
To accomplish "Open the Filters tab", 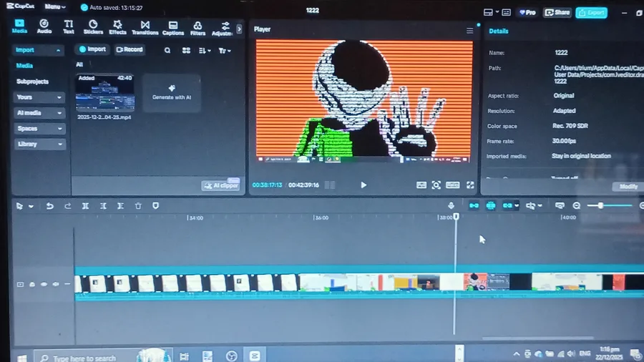I will [x=197, y=28].
